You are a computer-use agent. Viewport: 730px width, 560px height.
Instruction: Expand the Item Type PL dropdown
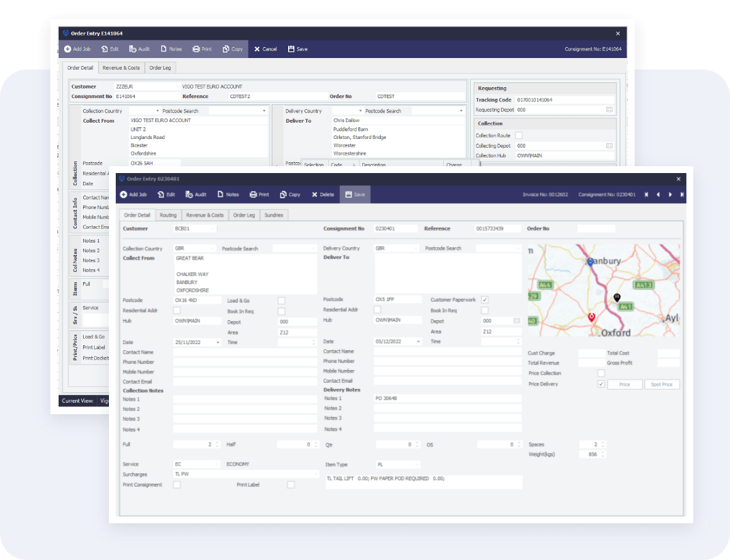pos(416,465)
